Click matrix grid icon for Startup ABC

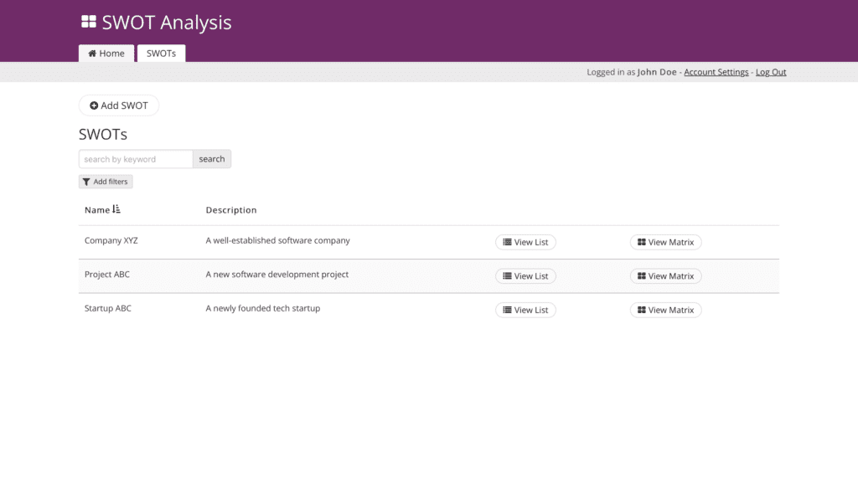[641, 310]
